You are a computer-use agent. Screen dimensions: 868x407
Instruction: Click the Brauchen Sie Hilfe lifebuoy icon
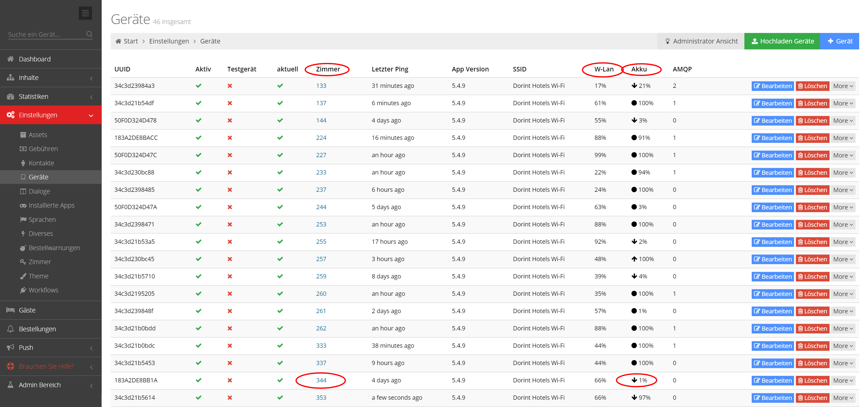(10, 366)
